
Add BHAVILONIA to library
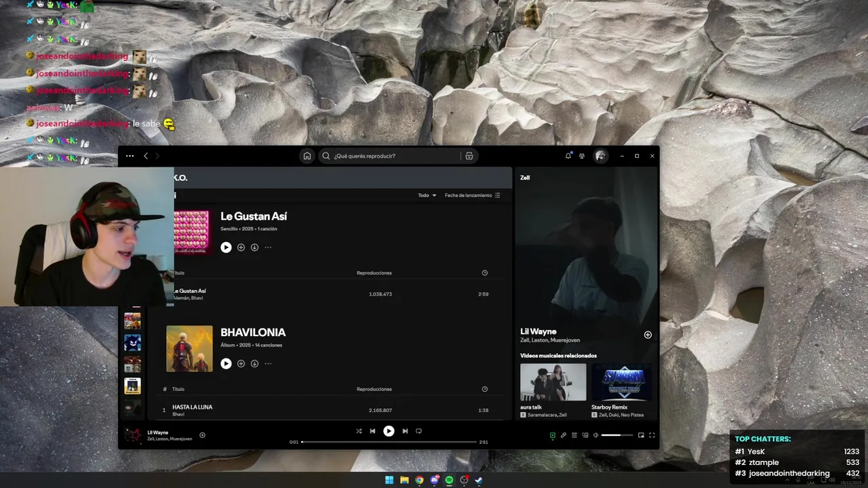[x=241, y=363]
